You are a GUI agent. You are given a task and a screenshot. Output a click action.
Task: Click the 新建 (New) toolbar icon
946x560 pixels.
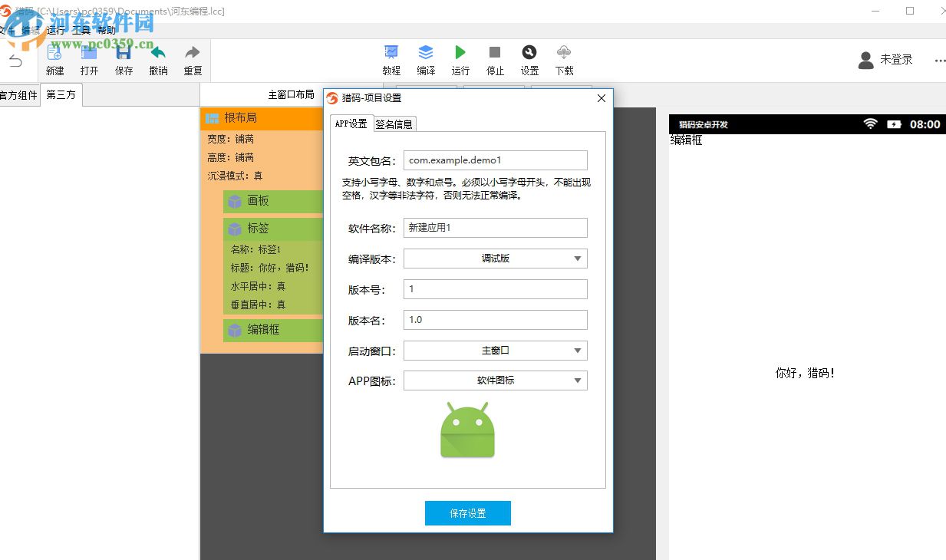(54, 53)
